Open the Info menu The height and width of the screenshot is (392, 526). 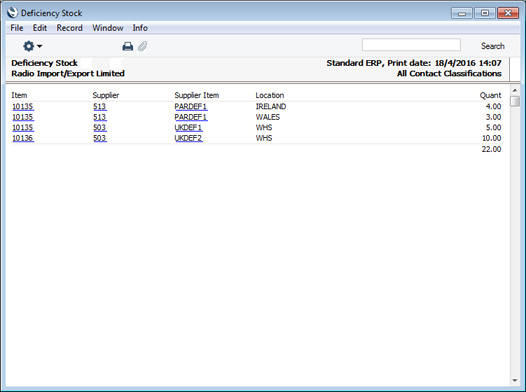point(140,28)
